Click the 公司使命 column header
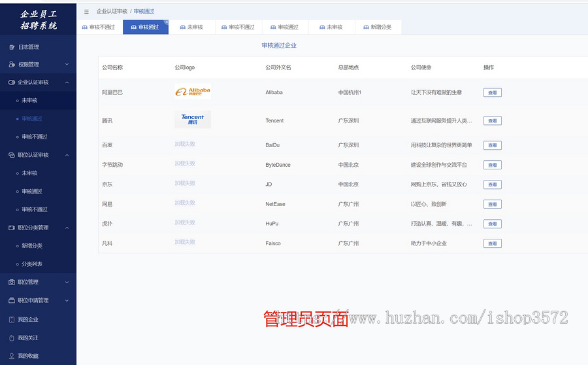The height and width of the screenshot is (365, 588). point(421,67)
